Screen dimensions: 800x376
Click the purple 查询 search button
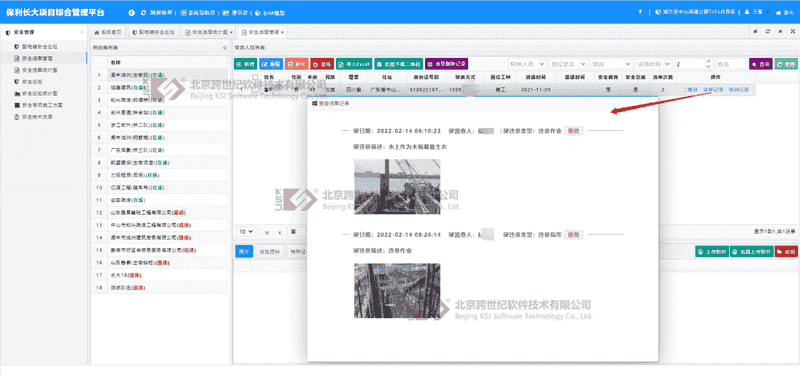pyautogui.click(x=760, y=64)
